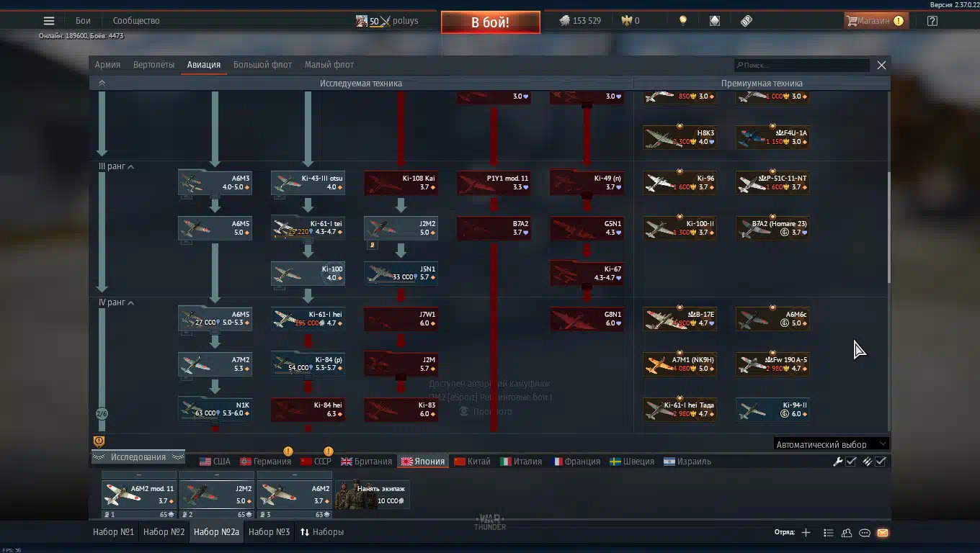
Task: Click the Golden Eagles balance icon
Action: (x=626, y=21)
